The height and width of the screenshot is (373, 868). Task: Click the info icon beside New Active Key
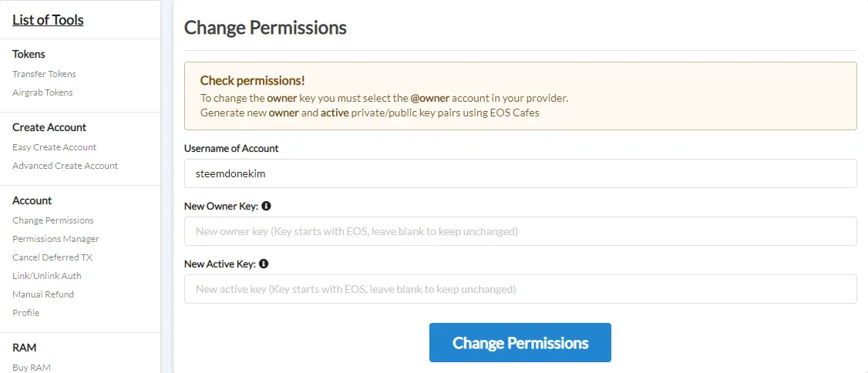[264, 264]
